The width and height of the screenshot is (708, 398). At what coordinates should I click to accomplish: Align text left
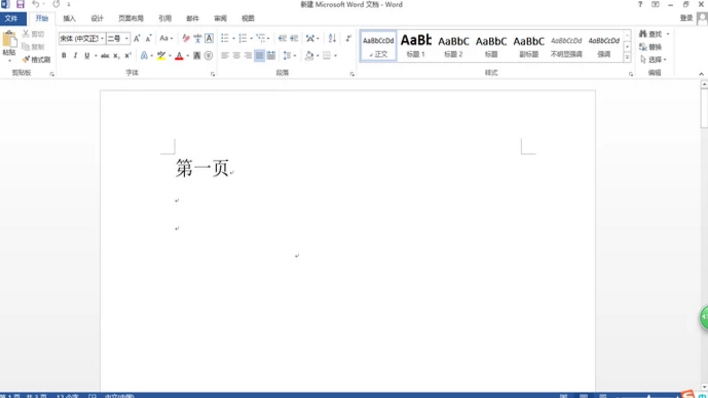tap(225, 56)
